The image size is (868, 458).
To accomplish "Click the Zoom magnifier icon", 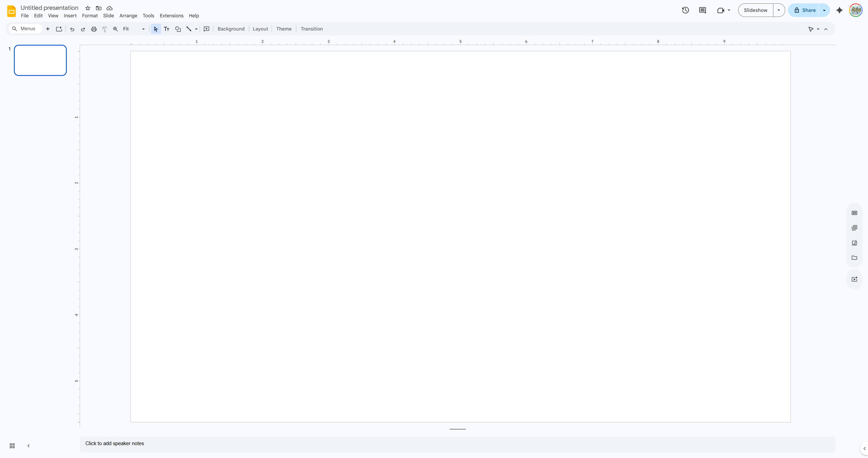I will (x=116, y=29).
